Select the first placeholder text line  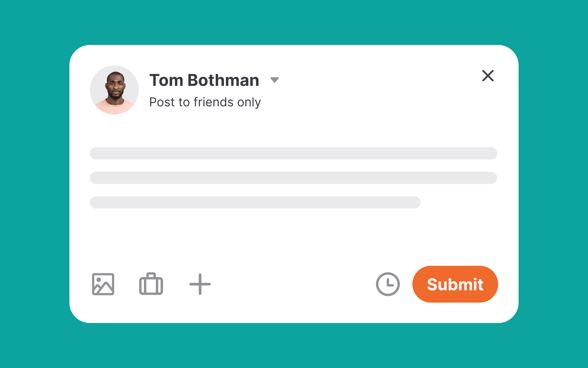coord(293,153)
